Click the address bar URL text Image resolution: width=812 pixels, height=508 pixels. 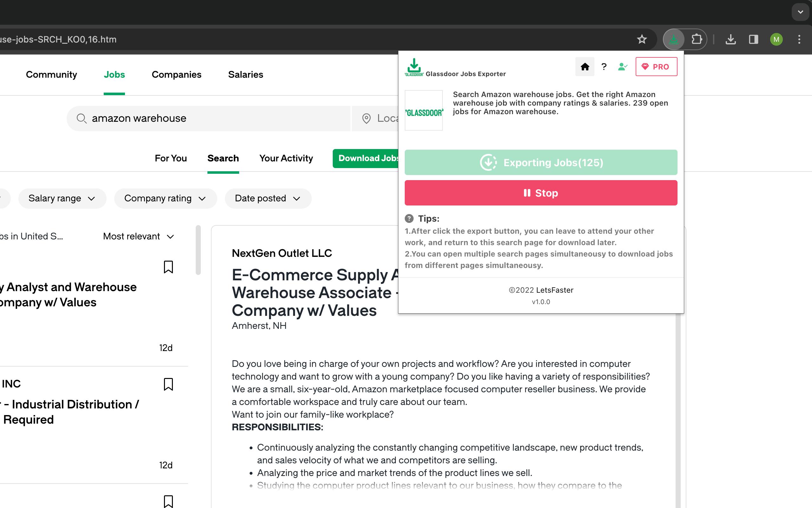[58, 39]
